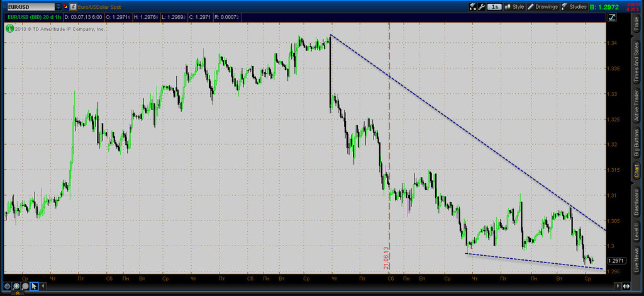
Task: Click the left arrow drawing-tools expander
Action: [x=43, y=286]
